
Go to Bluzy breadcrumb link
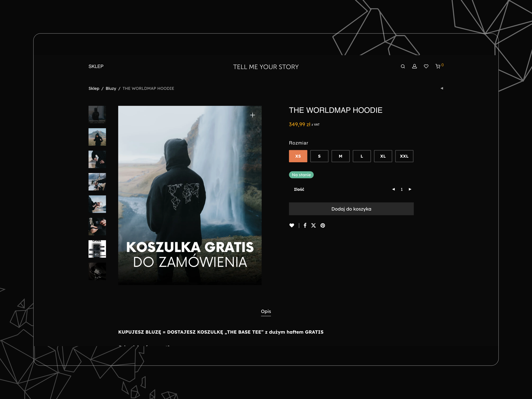[x=111, y=88]
